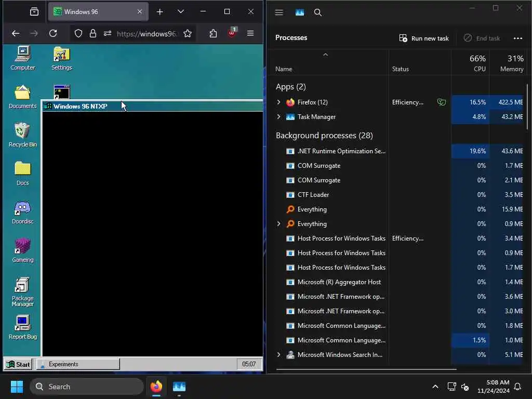Expand the second Everything process row
This screenshot has width=532, height=399.
click(x=278, y=223)
